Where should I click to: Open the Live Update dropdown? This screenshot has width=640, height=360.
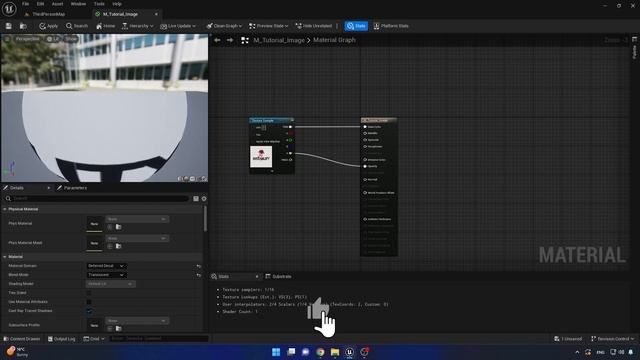pyautogui.click(x=178, y=26)
